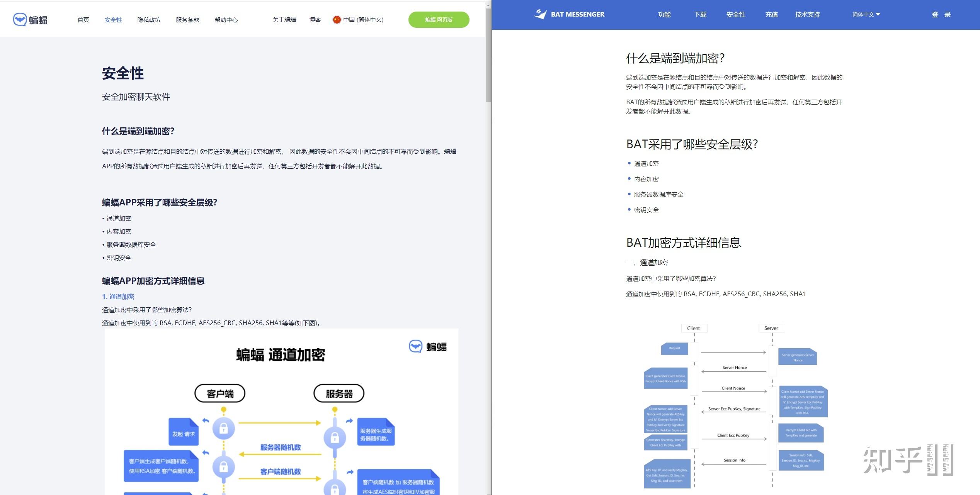Viewport: 980px width, 495px height.
Task: Click 一、通道加密 subheading on right page
Action: (x=647, y=263)
